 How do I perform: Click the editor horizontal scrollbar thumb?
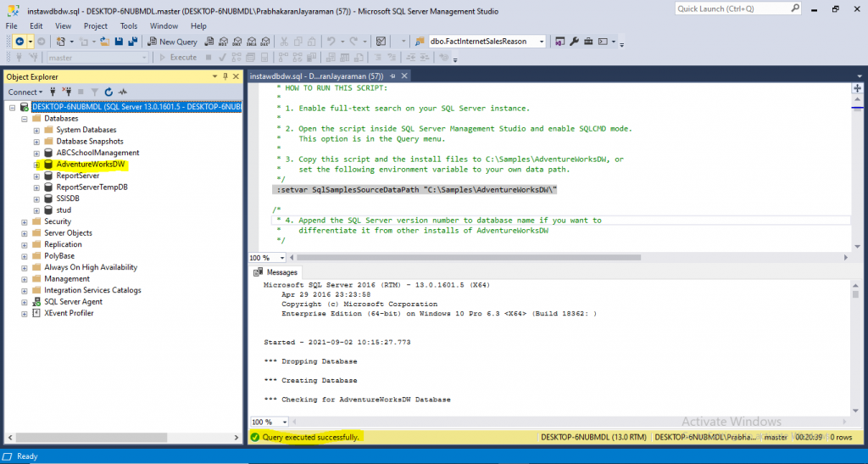click(x=469, y=258)
